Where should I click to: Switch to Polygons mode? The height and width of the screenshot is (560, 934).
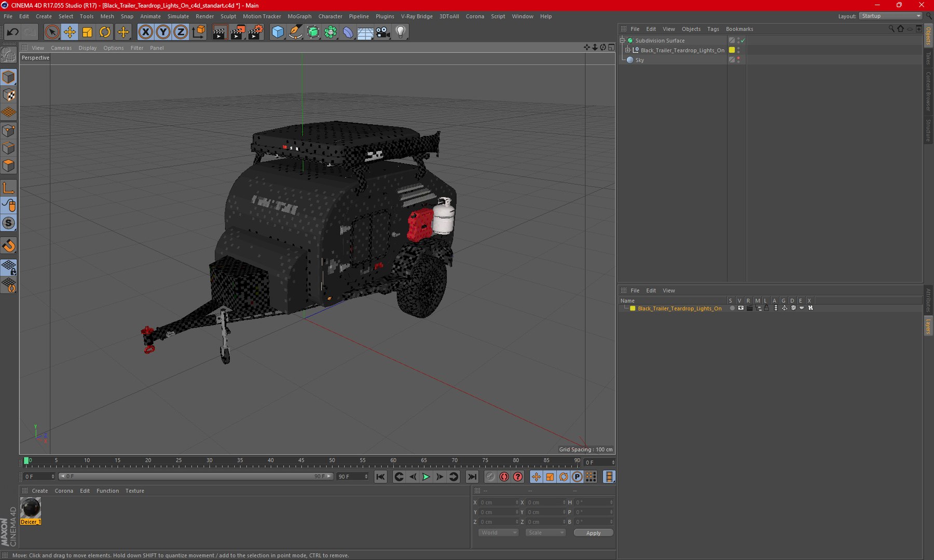point(9,166)
